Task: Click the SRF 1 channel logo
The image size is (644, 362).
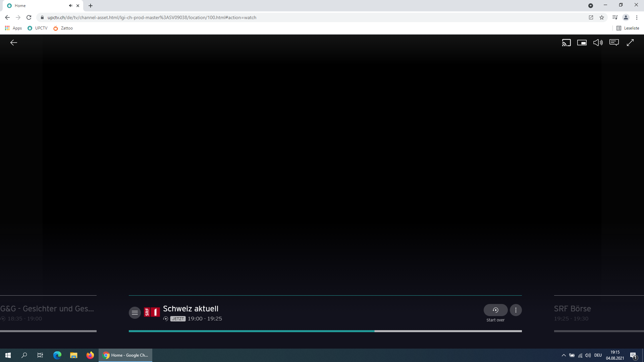Action: pyautogui.click(x=152, y=312)
